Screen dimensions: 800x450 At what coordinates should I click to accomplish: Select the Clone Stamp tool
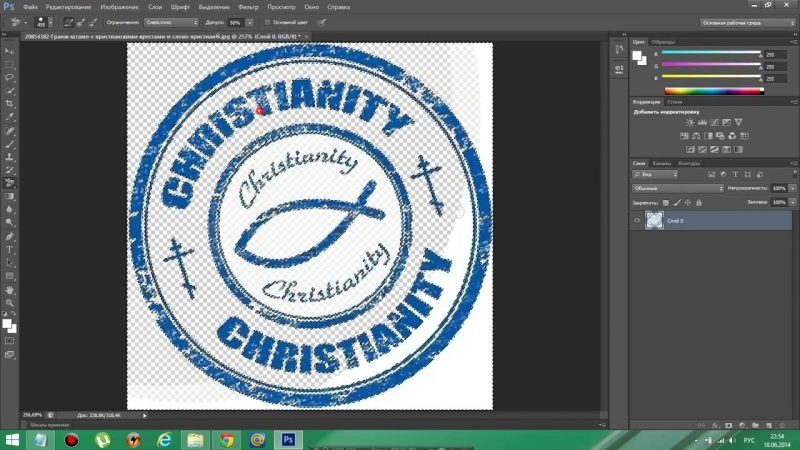10,157
